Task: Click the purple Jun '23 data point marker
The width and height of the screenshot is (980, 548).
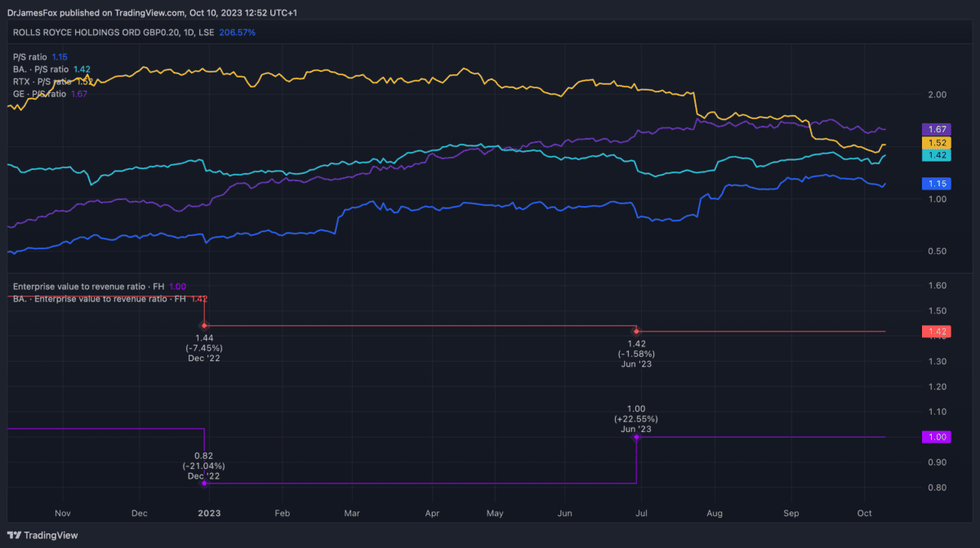Action: tap(636, 438)
